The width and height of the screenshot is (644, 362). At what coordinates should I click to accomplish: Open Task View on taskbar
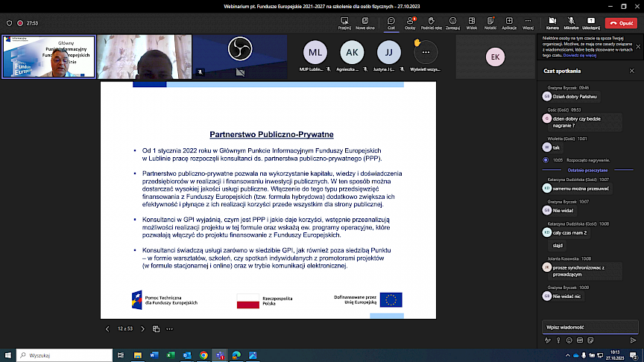(x=120, y=355)
